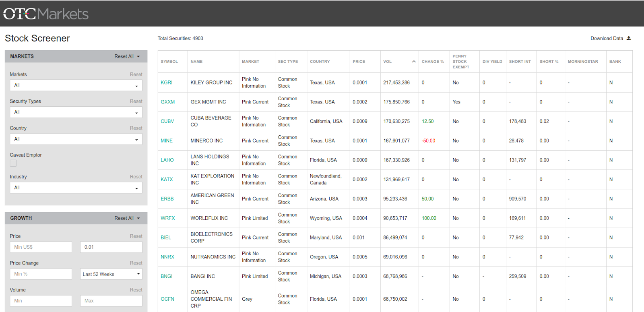Click the Yes penny stock value for GXXM
Image resolution: width=644 pixels, height=312 pixels.
[x=456, y=102]
